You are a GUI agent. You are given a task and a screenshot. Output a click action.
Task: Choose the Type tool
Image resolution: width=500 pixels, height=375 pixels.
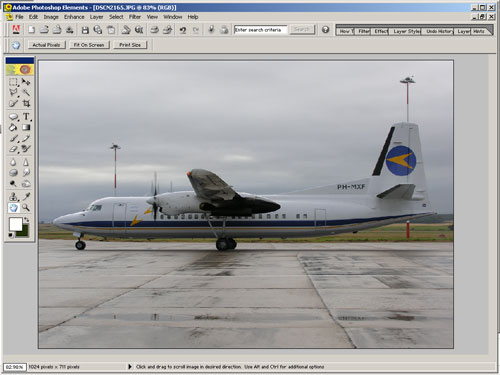coord(26,117)
